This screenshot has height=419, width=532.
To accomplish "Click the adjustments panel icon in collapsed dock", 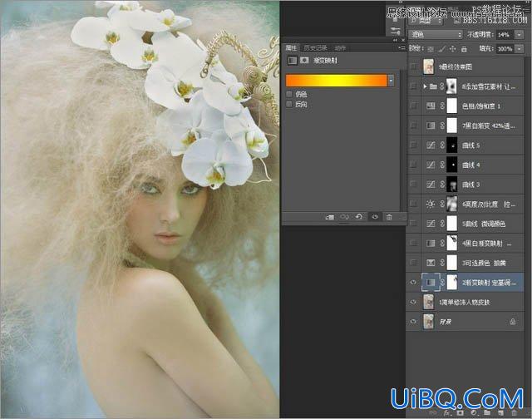I will click(x=395, y=32).
